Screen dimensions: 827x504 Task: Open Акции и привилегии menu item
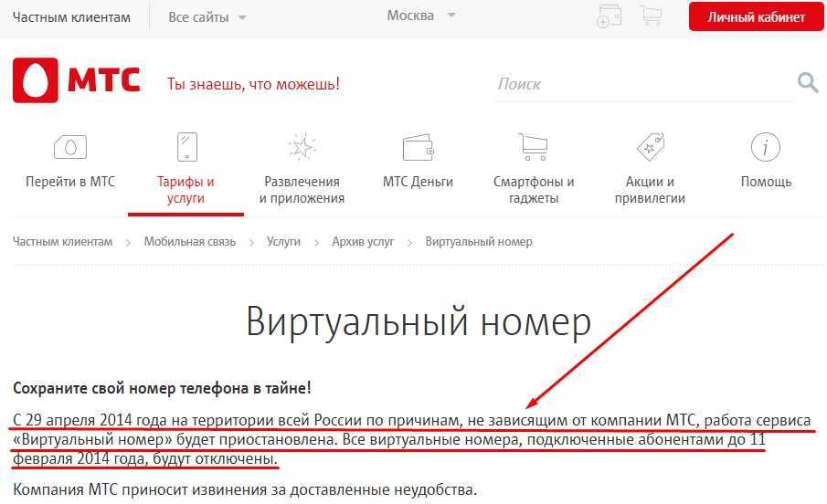pyautogui.click(x=650, y=190)
